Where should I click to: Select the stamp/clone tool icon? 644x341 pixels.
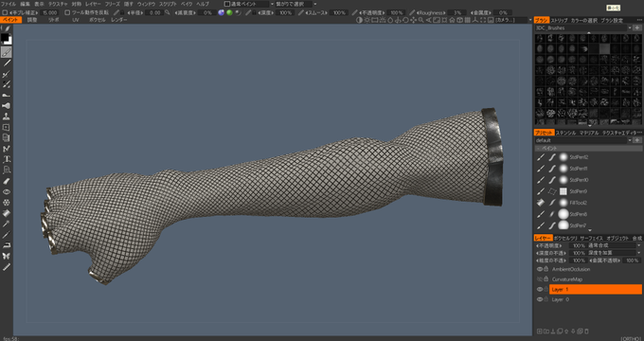point(7,117)
